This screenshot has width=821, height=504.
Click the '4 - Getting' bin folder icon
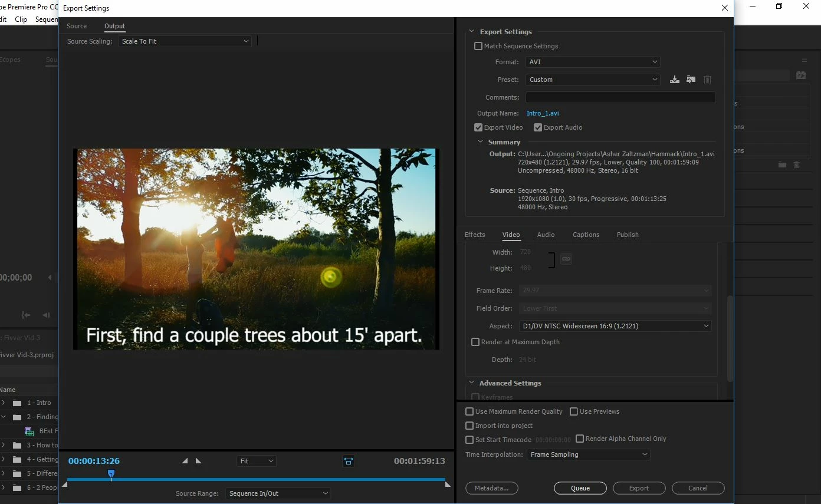coord(17,459)
